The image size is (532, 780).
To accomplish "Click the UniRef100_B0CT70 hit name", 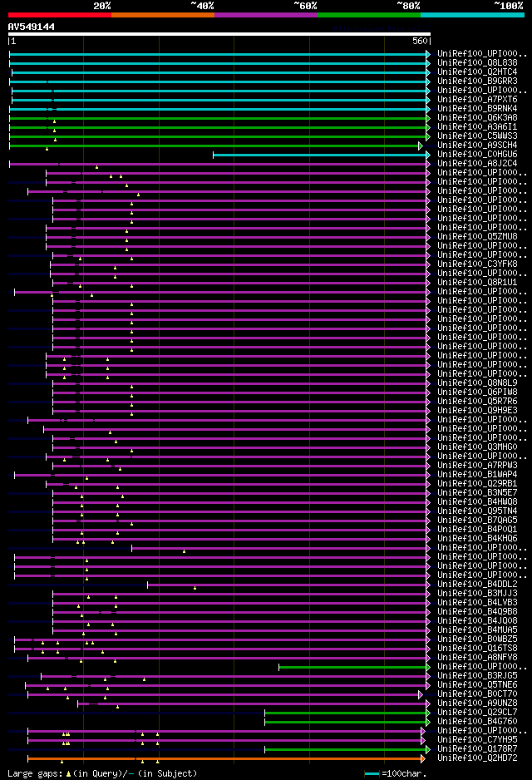I will click(477, 694).
